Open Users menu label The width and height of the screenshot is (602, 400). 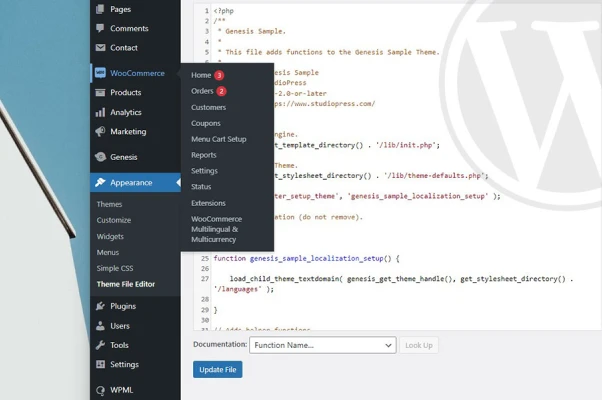tap(120, 326)
